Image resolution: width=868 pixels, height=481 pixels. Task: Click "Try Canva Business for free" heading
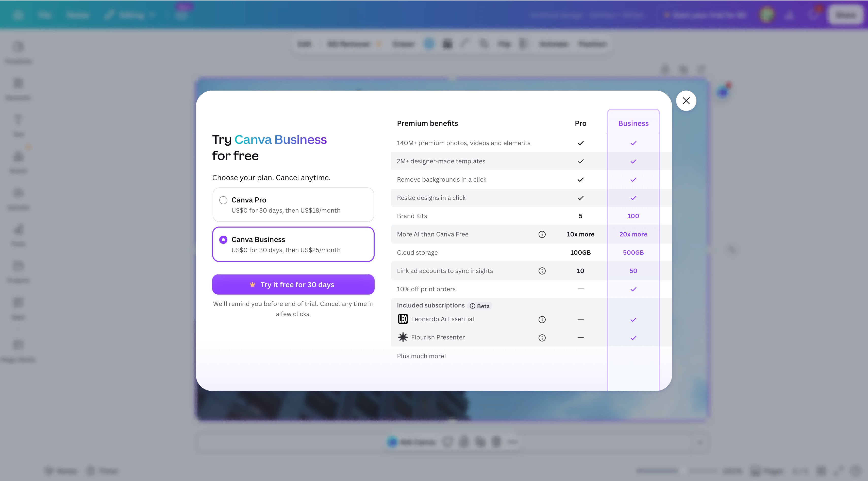pyautogui.click(x=269, y=148)
